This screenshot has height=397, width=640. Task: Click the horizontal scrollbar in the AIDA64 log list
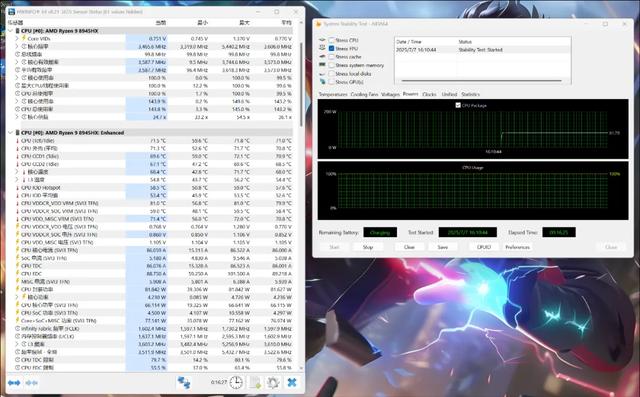tap(482, 81)
